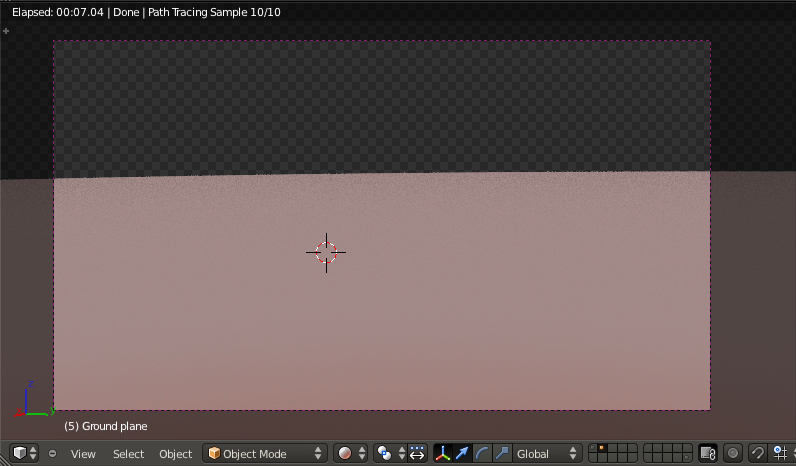The width and height of the screenshot is (796, 466).
Task: Toggle the 3D manipulator axes widget
Action: coord(443,453)
